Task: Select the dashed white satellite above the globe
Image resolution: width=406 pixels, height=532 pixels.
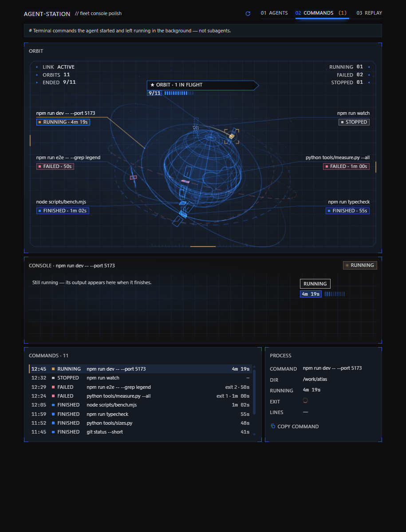Action: [196, 127]
